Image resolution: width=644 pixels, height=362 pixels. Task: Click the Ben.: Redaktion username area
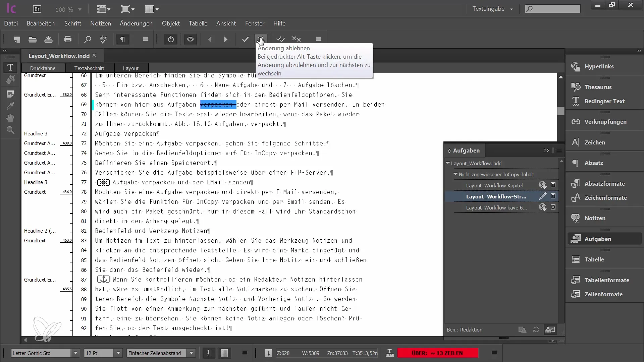(x=465, y=329)
